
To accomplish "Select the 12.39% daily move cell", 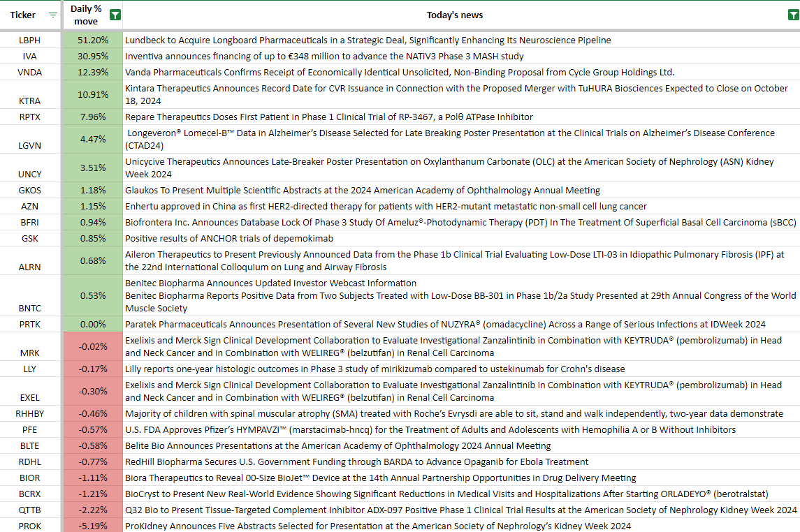I will click(93, 73).
